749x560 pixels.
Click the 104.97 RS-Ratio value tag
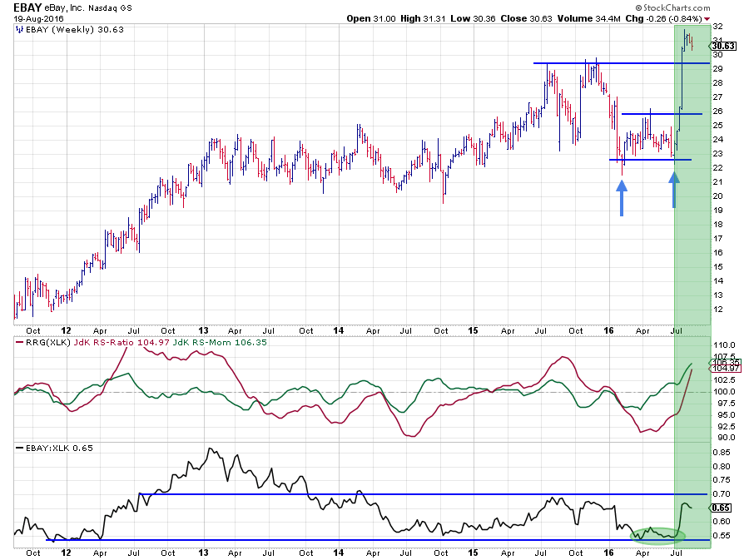725,369
